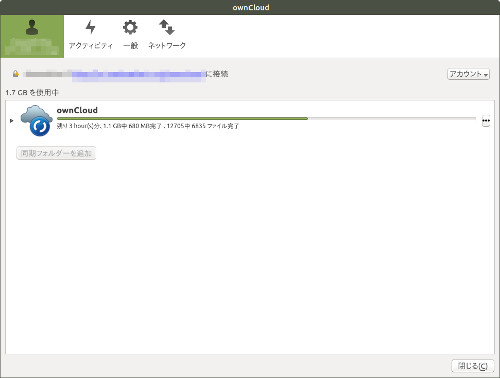The height and width of the screenshot is (378, 500).
Task: Switch to the アクティビティ tab label
Action: 91,46
